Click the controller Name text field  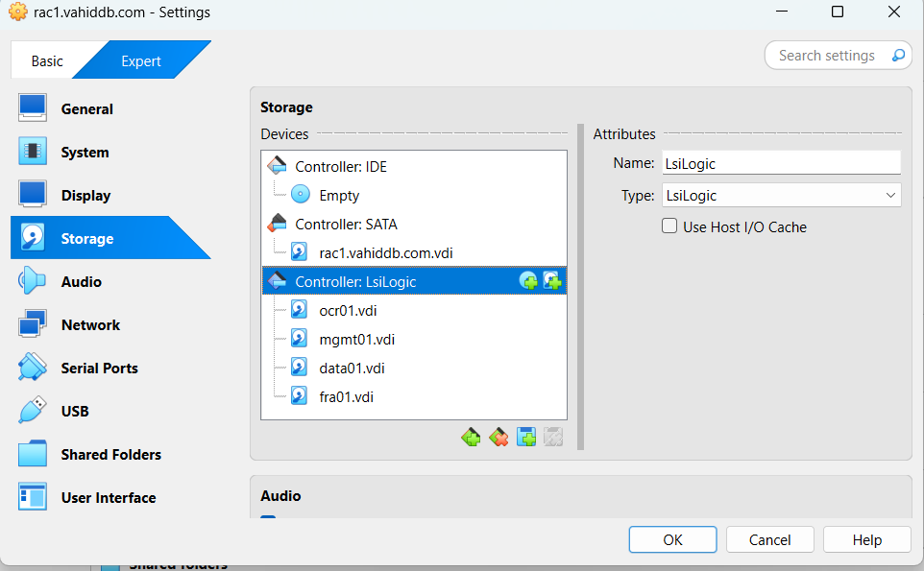coord(780,163)
